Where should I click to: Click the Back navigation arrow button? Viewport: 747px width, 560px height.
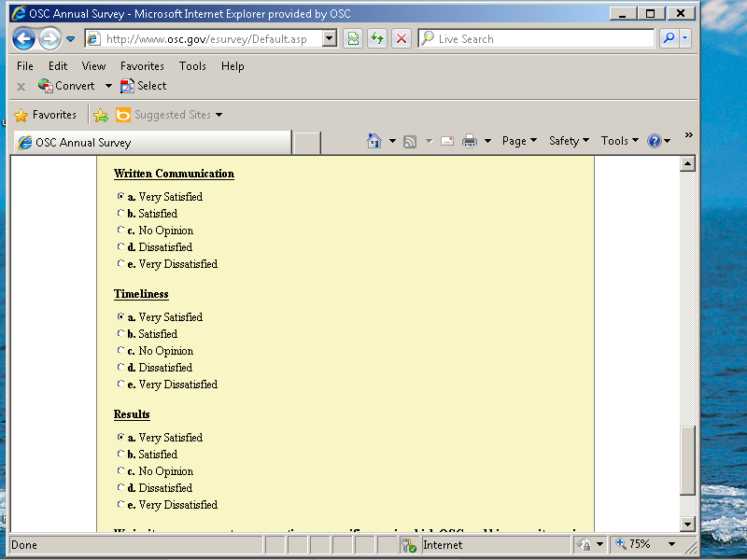tap(24, 39)
